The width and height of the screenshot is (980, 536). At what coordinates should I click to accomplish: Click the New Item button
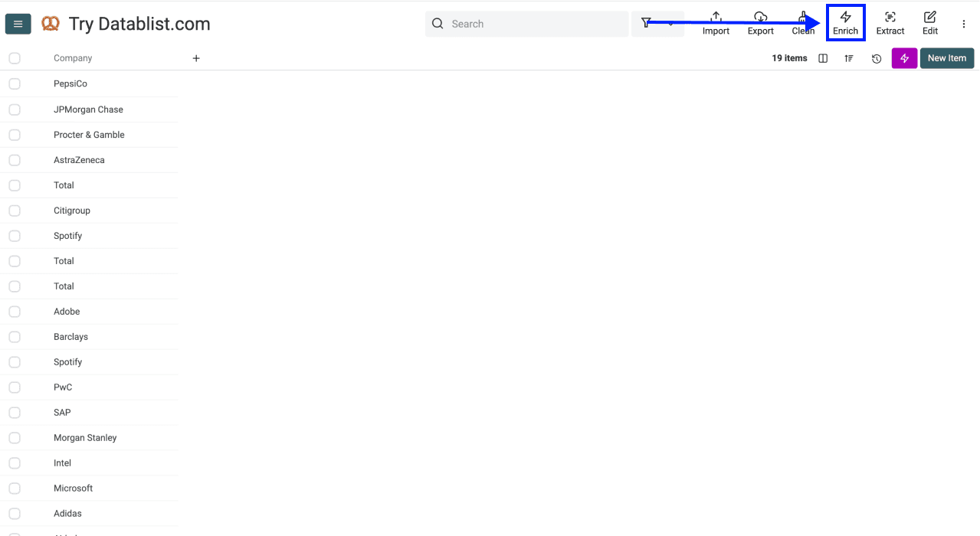[x=946, y=57]
